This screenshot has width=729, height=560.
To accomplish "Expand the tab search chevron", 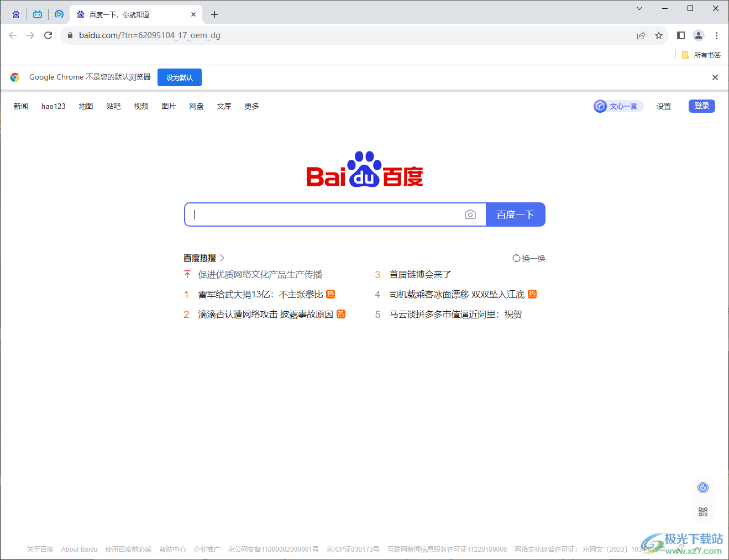I will coord(639,8).
